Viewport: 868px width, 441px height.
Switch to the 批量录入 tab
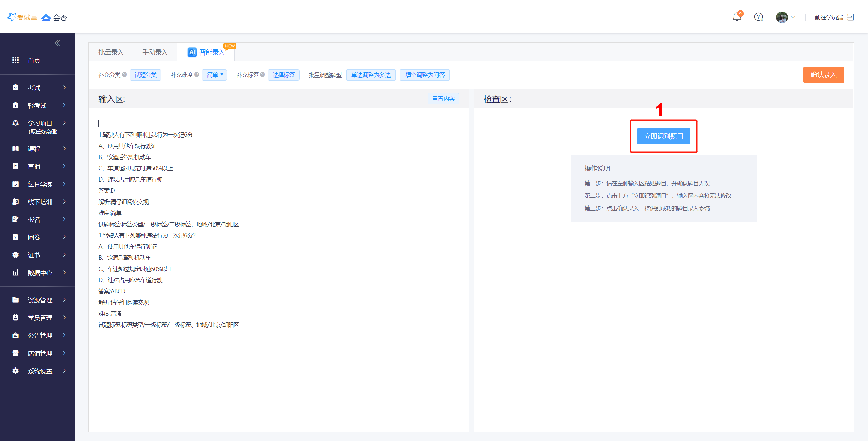(x=111, y=52)
